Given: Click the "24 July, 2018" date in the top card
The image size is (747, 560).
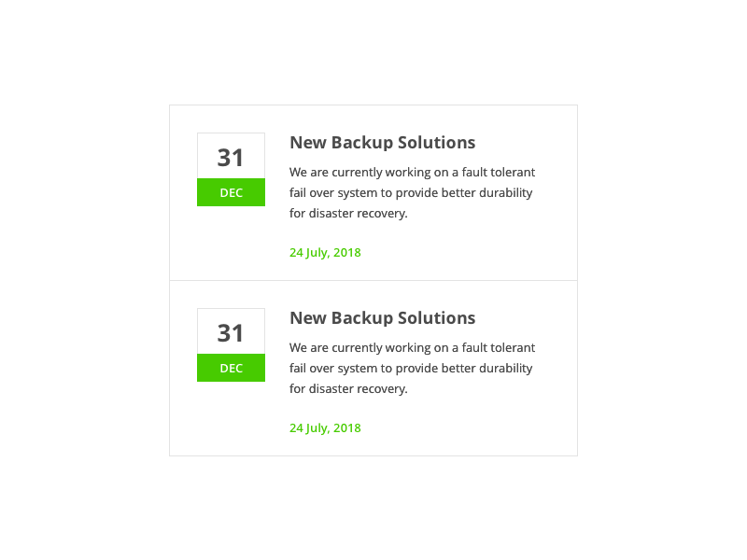Looking at the screenshot, I should 325,252.
